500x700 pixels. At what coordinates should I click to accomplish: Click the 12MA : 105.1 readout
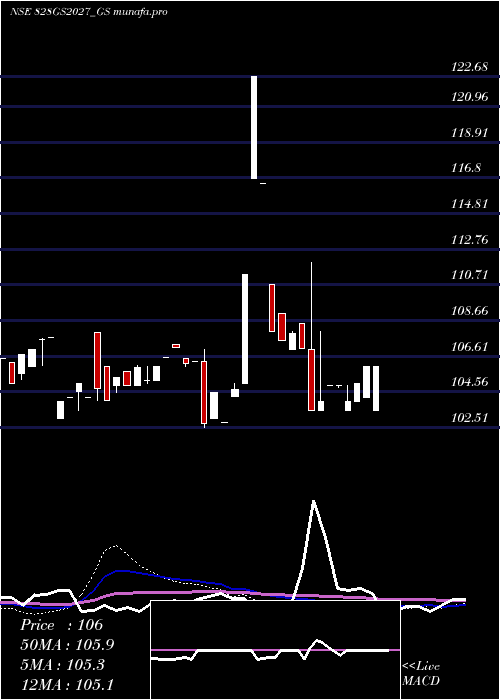67,684
